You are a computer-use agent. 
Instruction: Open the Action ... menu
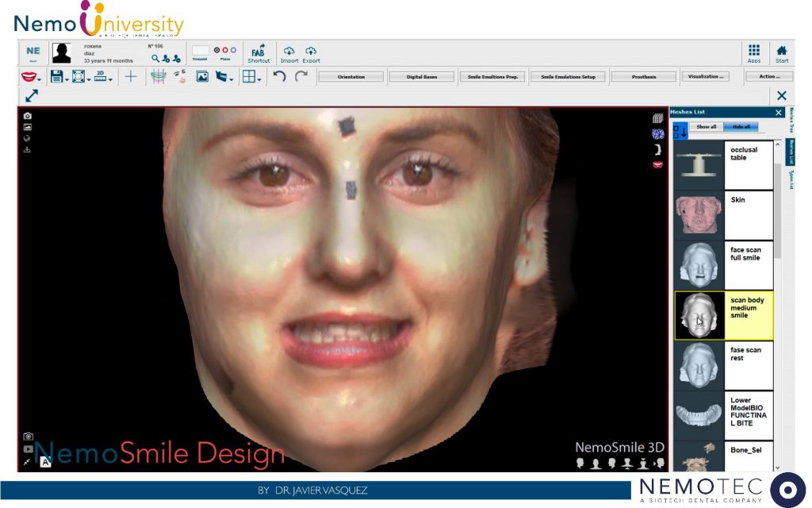click(769, 77)
